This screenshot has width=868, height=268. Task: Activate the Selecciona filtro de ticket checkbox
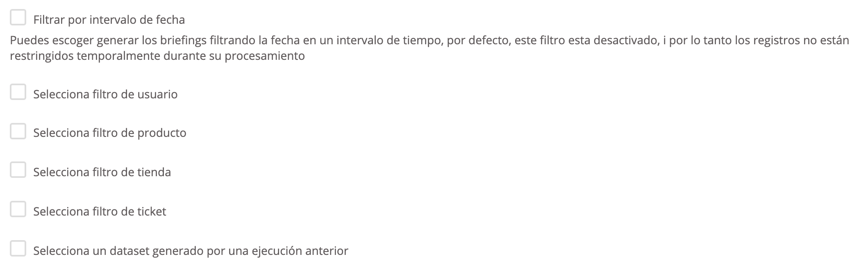[18, 209]
